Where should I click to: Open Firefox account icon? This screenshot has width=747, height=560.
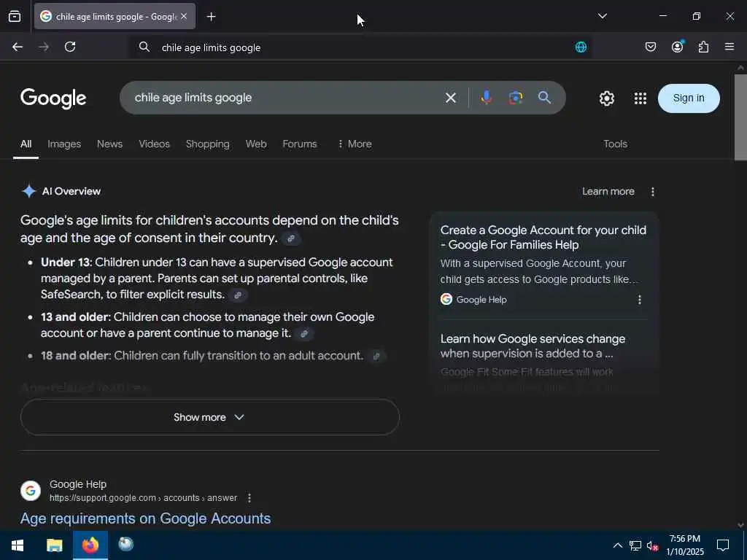677,47
